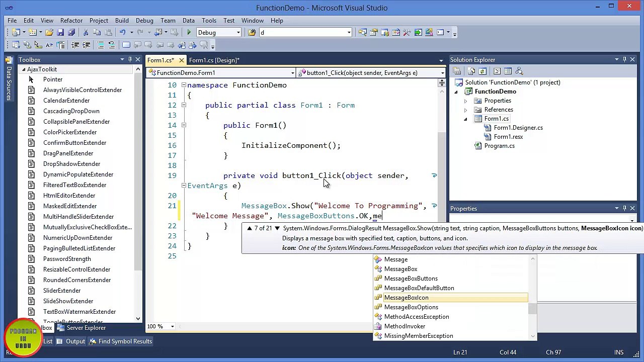This screenshot has height=362, width=644.
Task: Show next overload with tooltip down arrow
Action: [x=277, y=228]
